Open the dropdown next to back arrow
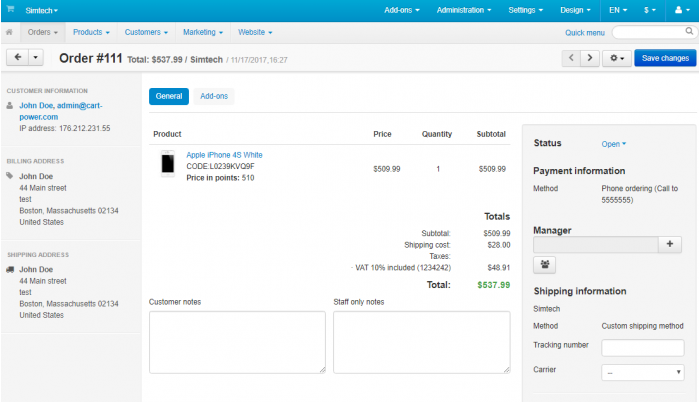This screenshot has height=402, width=700. coord(36,57)
